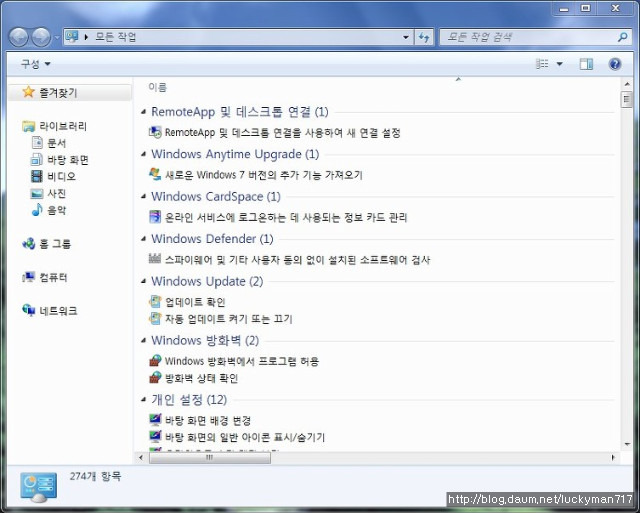The width and height of the screenshot is (640, 513).
Task: Collapse the Windows Update group
Action: click(x=143, y=281)
